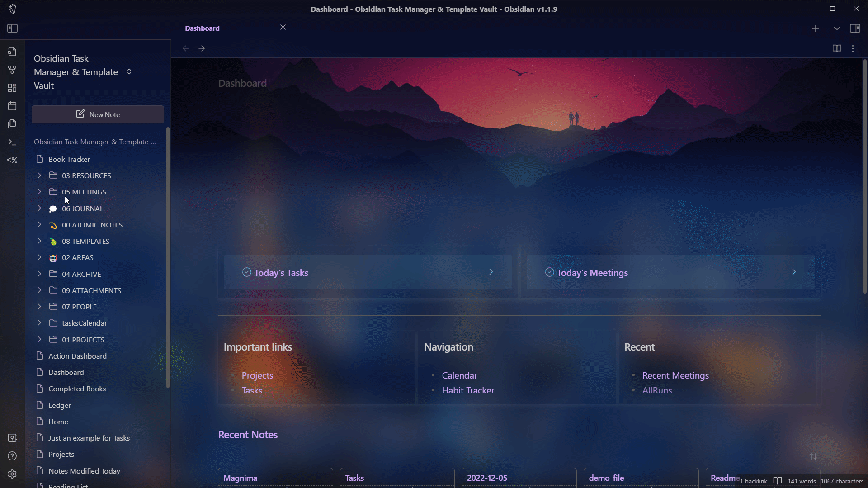Open the vault switcher up-down arrows
The width and height of the screenshot is (868, 488).
coord(129,71)
